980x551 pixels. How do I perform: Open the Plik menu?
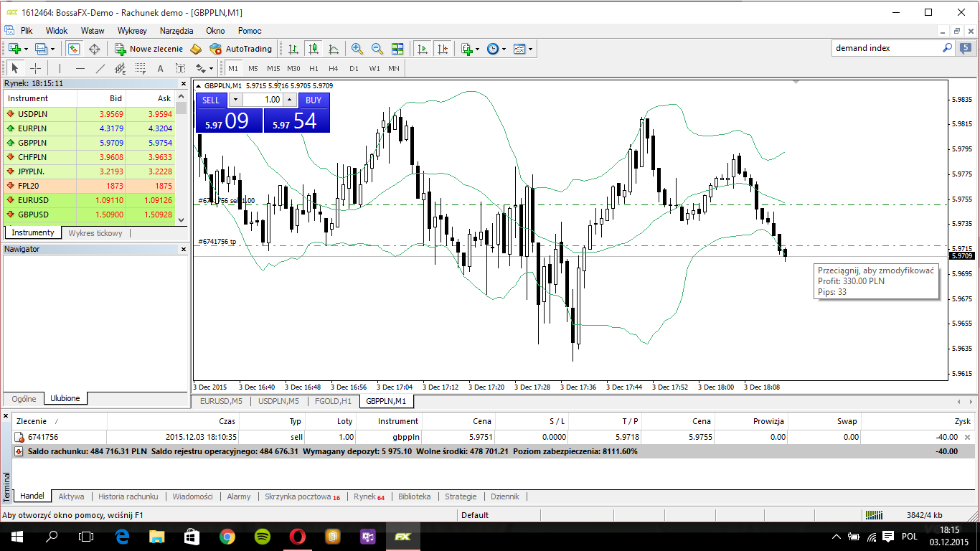(27, 31)
